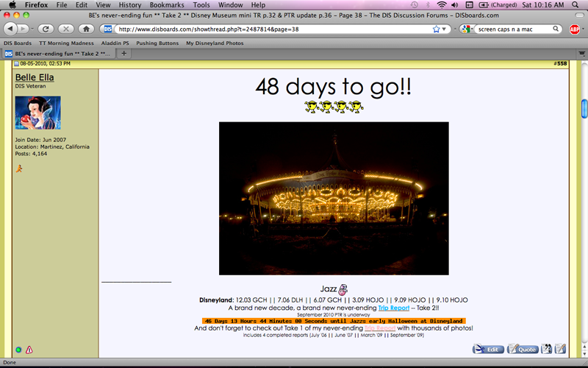Bookmark this page using the star icon

pos(437,29)
